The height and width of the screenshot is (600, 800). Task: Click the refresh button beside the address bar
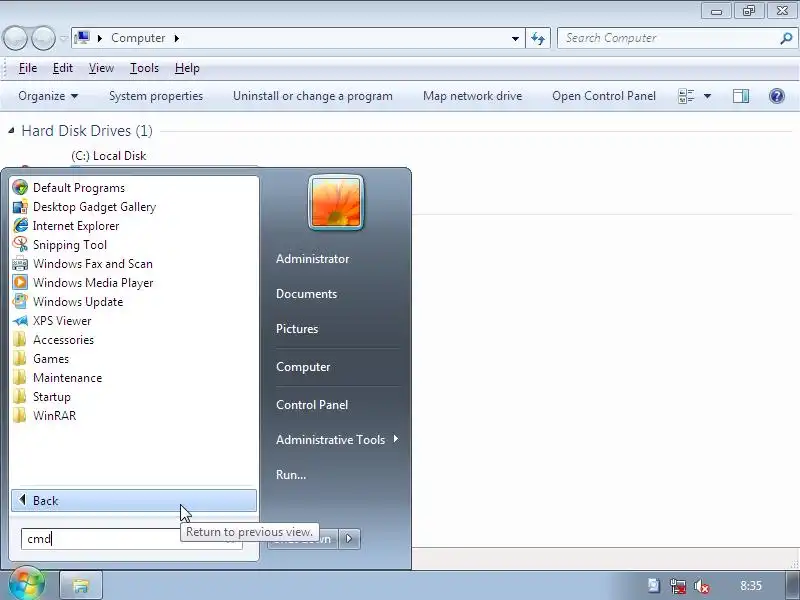tap(538, 38)
